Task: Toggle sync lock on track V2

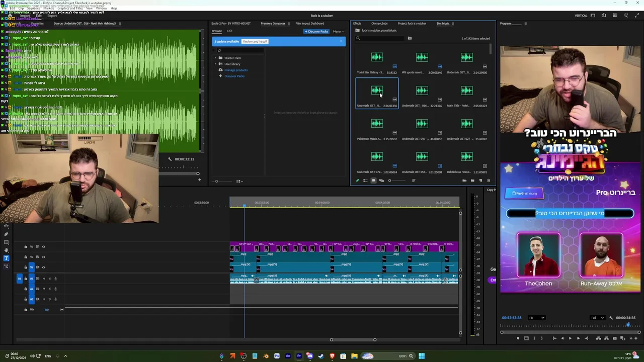Action: tap(37, 257)
